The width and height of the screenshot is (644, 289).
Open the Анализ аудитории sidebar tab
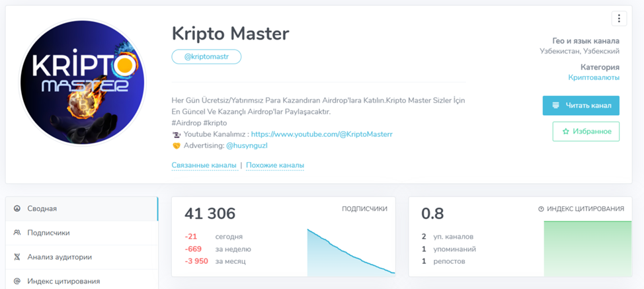[x=82, y=257]
